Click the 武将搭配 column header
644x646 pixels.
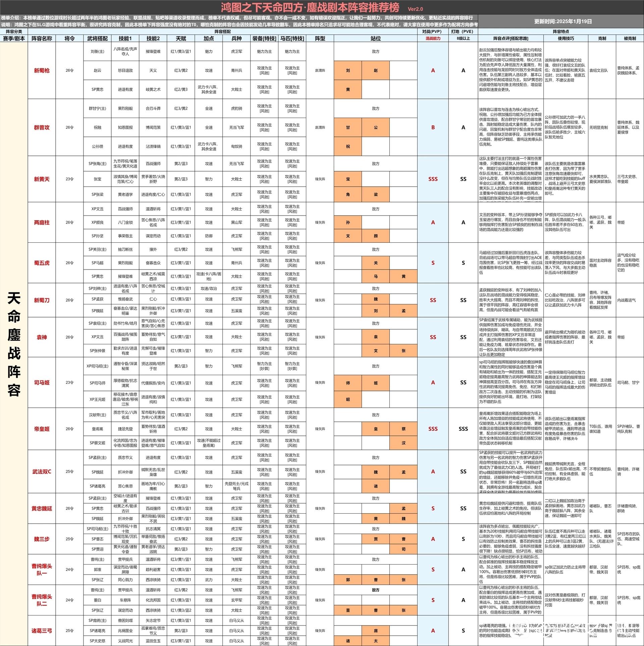(97, 39)
